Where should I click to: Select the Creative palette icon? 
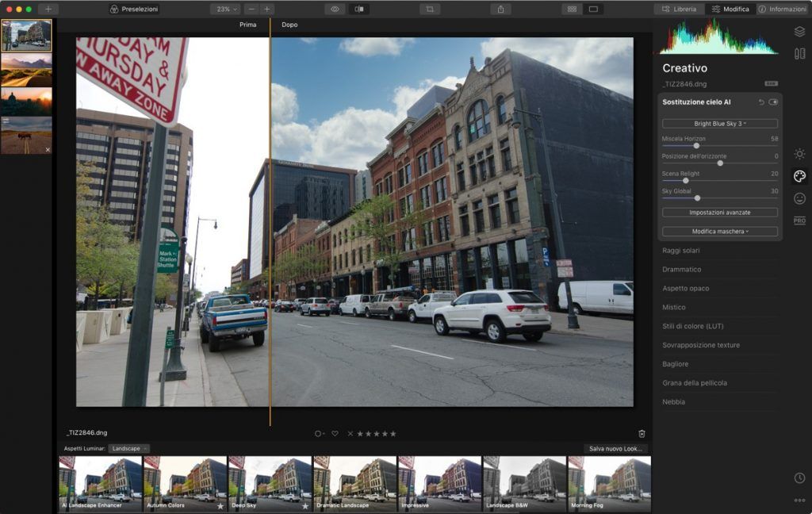pyautogui.click(x=799, y=176)
